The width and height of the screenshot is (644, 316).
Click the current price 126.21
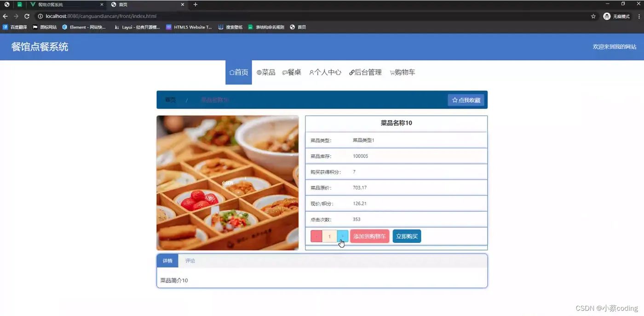tap(360, 204)
